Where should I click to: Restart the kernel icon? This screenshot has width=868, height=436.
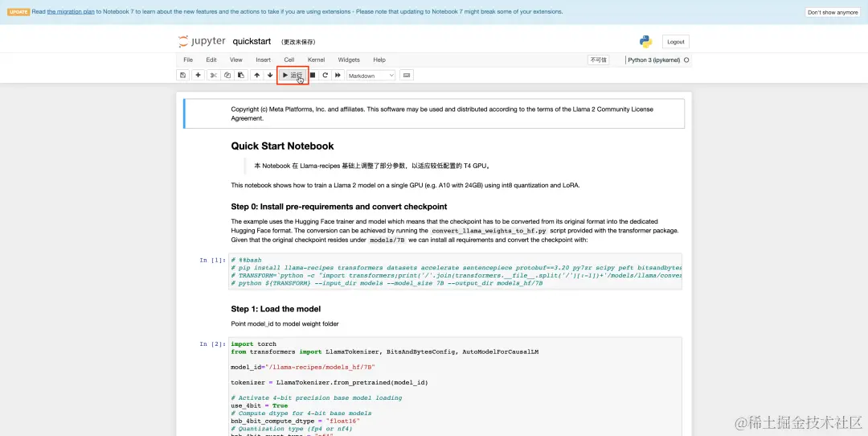(325, 76)
